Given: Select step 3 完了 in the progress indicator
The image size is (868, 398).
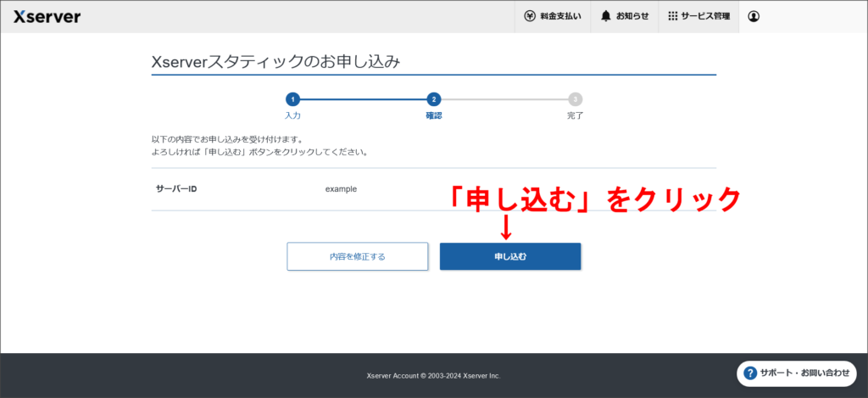Looking at the screenshot, I should [x=576, y=106].
